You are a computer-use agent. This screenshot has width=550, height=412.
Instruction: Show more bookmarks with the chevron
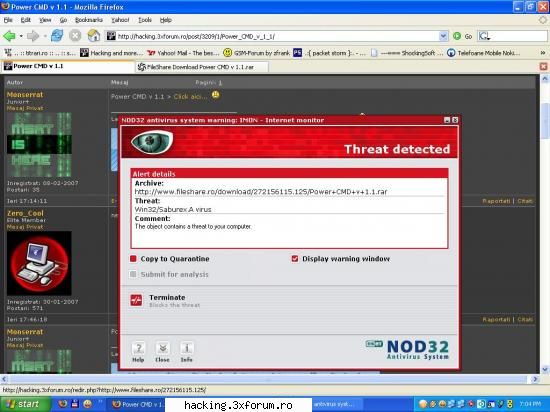[543, 53]
